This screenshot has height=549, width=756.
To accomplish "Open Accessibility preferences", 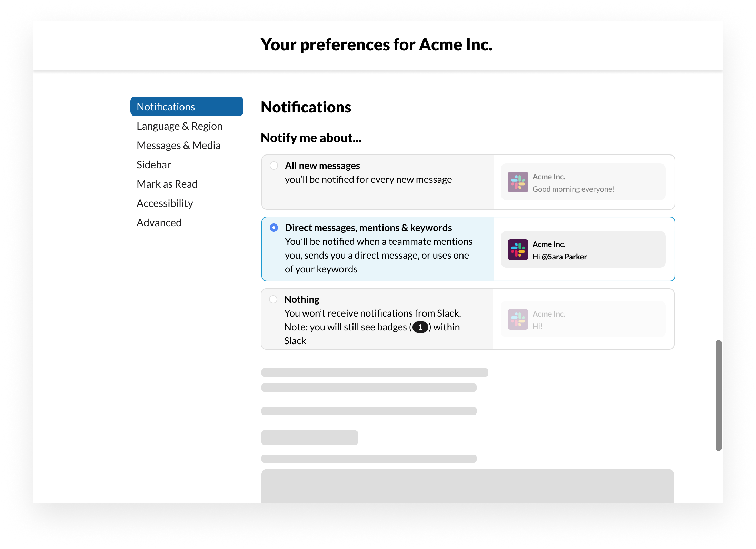I will click(x=165, y=203).
